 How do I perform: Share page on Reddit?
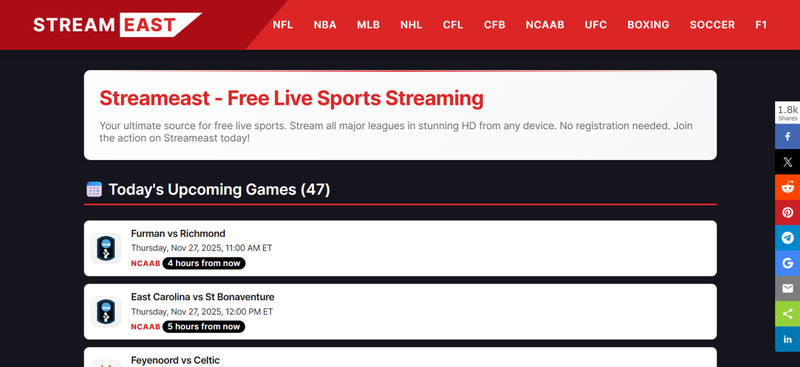(787, 187)
